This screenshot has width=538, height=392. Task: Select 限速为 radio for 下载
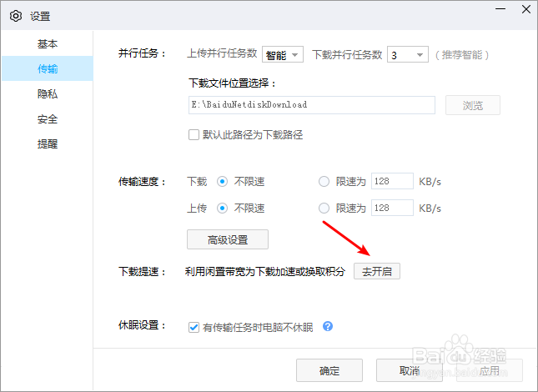tap(324, 182)
